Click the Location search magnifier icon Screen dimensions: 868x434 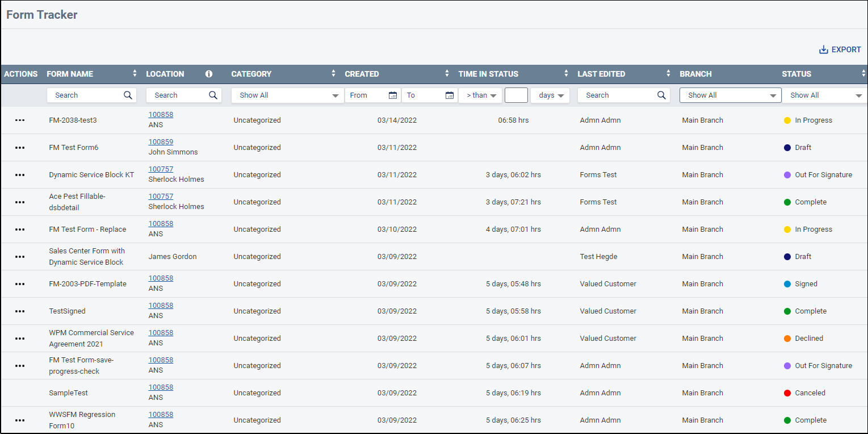[x=213, y=95]
